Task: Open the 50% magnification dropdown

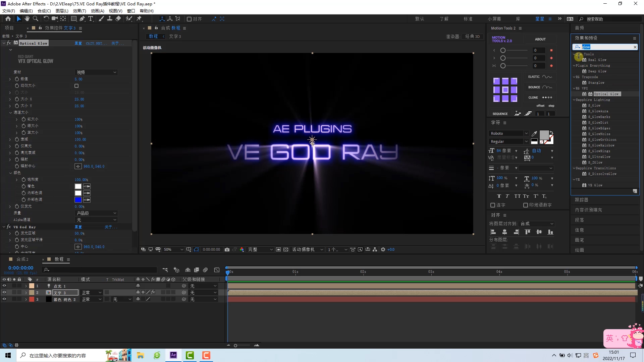Action: (x=173, y=249)
